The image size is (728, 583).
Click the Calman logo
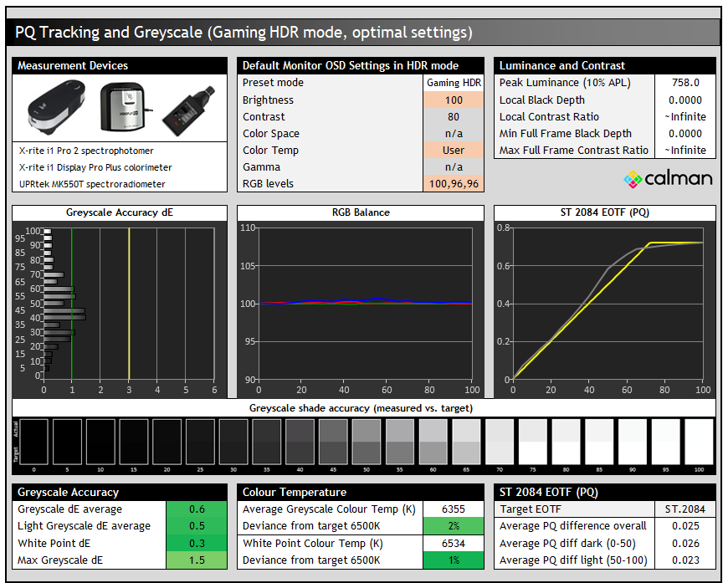pyautogui.click(x=668, y=178)
